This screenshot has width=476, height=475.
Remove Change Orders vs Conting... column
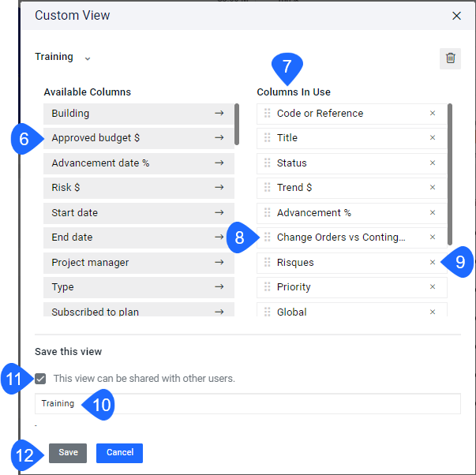(x=433, y=237)
